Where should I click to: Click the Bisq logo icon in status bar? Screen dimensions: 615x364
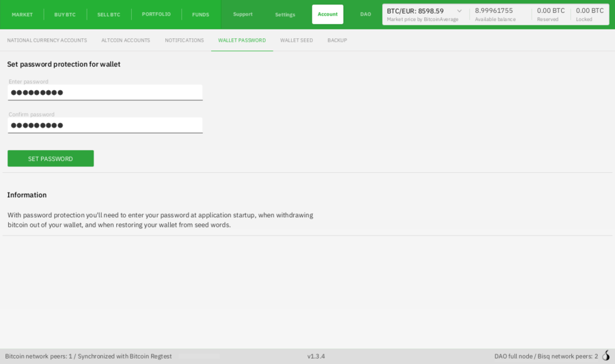tap(605, 356)
